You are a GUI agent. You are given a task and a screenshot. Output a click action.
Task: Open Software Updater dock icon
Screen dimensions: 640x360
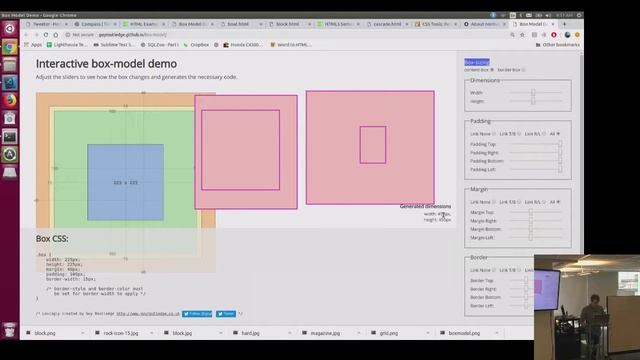(9, 154)
